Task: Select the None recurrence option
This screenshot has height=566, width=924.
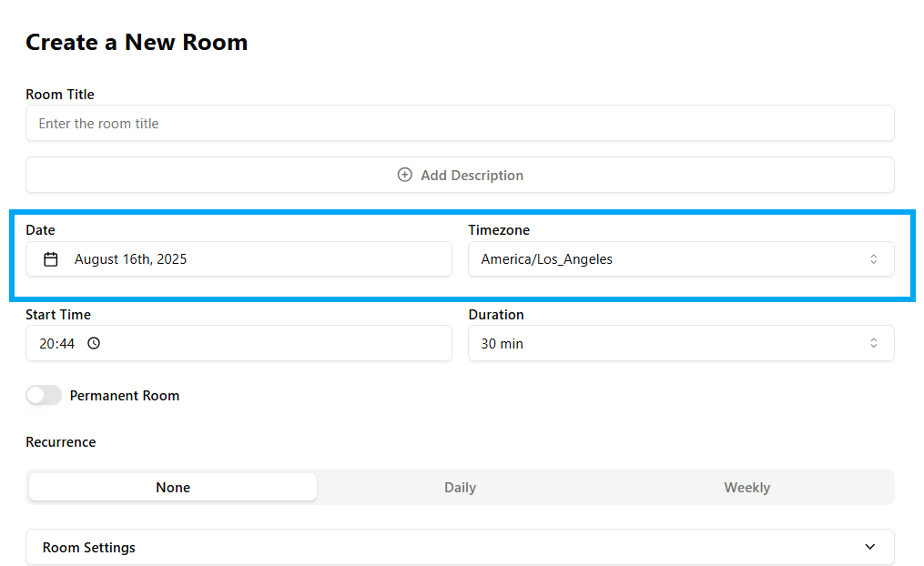Action: tap(173, 488)
